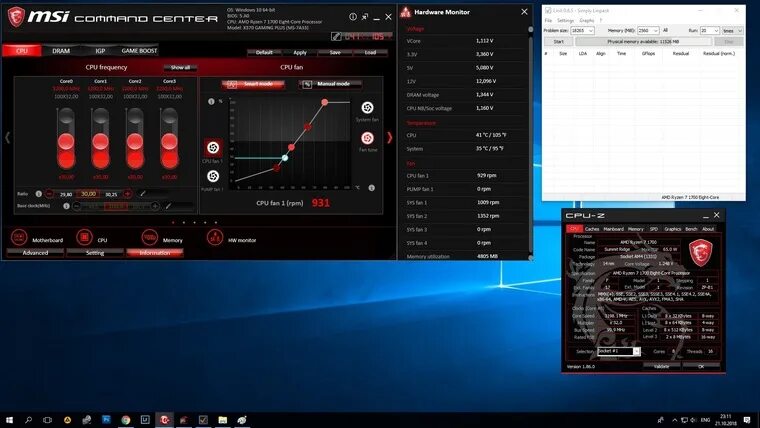Decrease the Ratio with the minus button
760x428 pixels.
point(49,193)
